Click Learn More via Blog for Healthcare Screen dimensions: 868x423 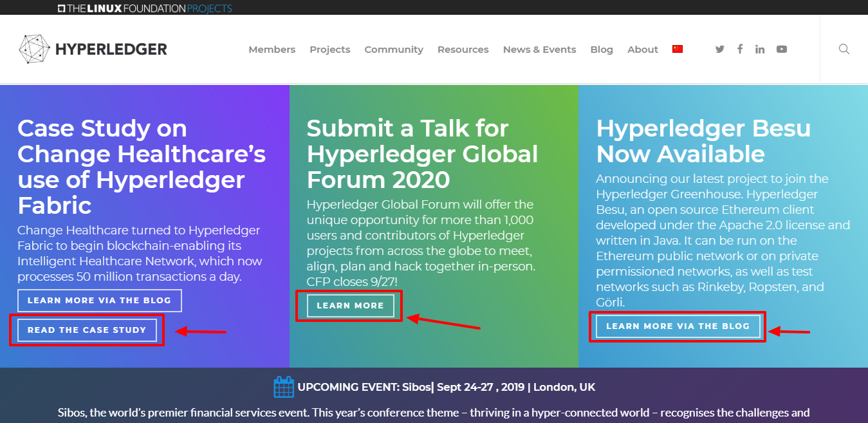point(99,300)
